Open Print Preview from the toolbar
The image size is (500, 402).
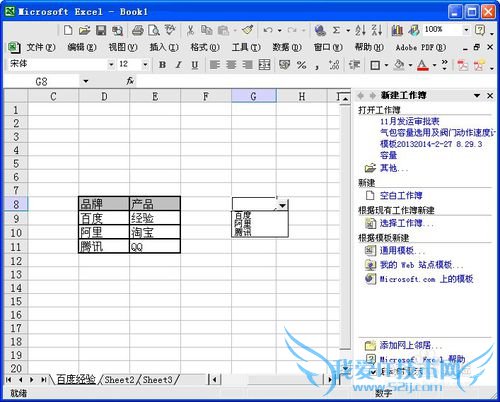pos(154,30)
